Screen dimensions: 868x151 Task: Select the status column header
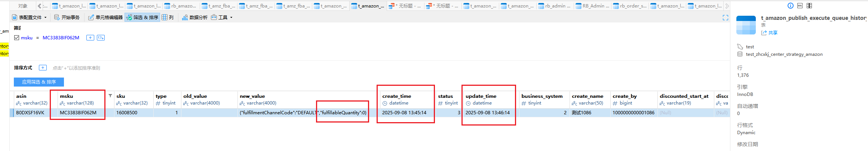pyautogui.click(x=449, y=99)
